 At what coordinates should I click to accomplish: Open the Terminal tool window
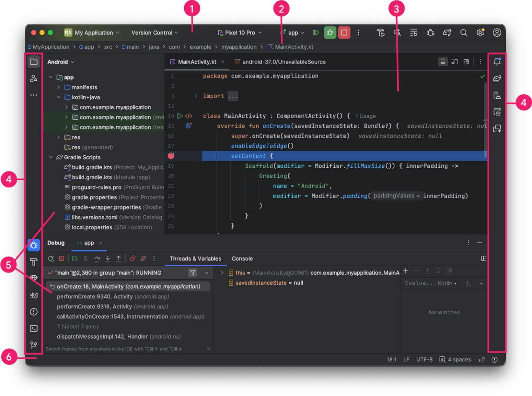pos(34,329)
